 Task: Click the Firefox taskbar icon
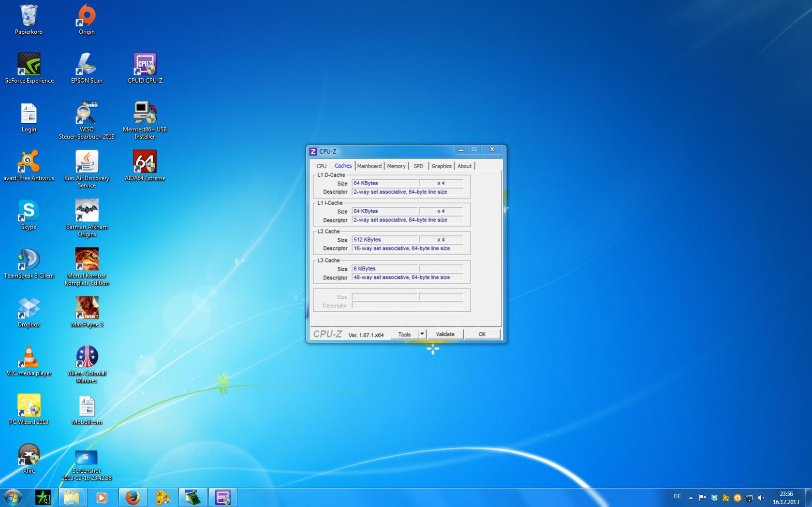pyautogui.click(x=133, y=497)
